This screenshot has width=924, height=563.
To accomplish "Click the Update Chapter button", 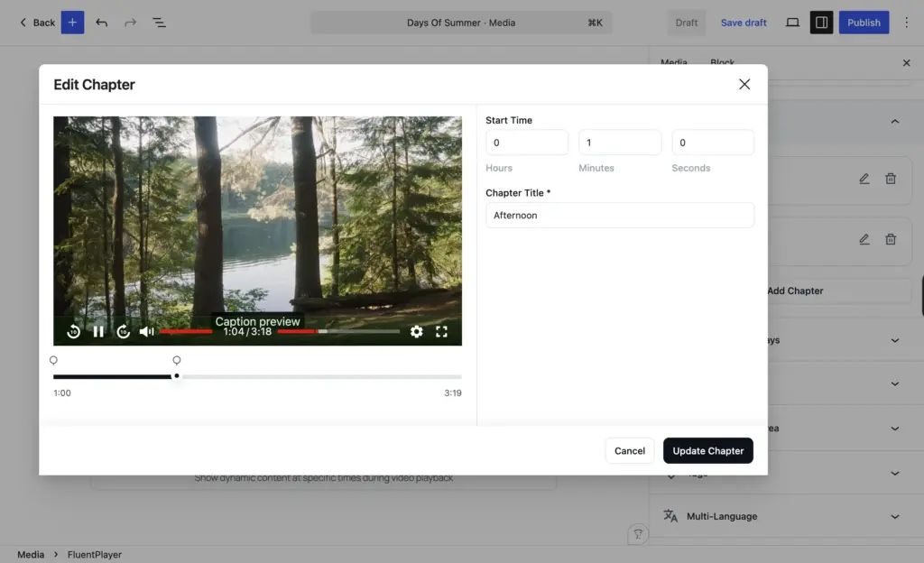I will 707,450.
